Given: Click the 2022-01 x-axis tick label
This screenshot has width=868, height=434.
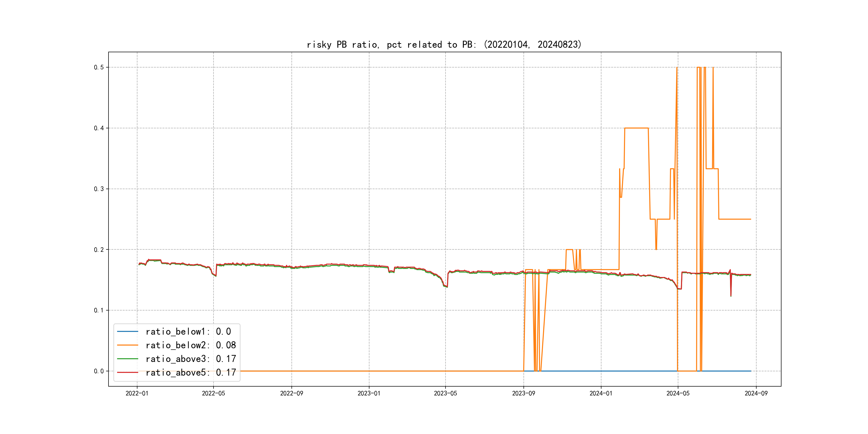Looking at the screenshot, I should coord(137,393).
